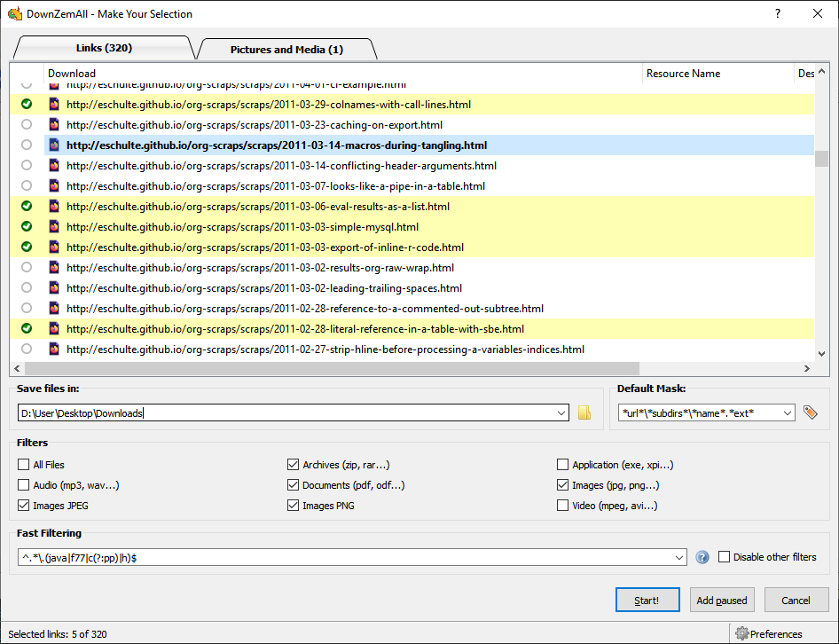Click the 2011-02-28-reference-to-a-commented-out-subtree.html link text
Screen dimensions: 839x644
pos(305,308)
